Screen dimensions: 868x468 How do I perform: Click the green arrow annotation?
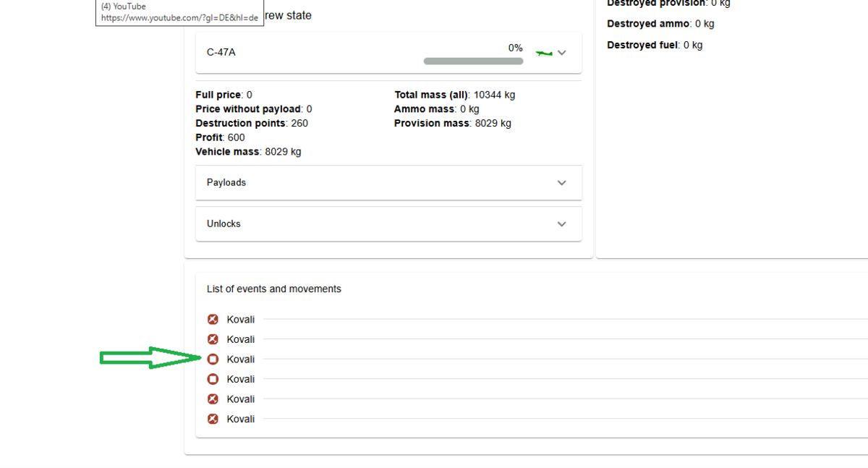[x=150, y=357]
